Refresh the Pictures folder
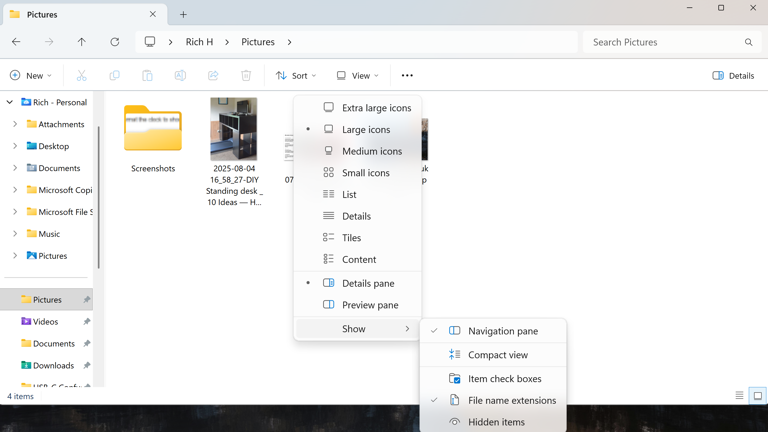This screenshot has height=432, width=768. pos(115,42)
